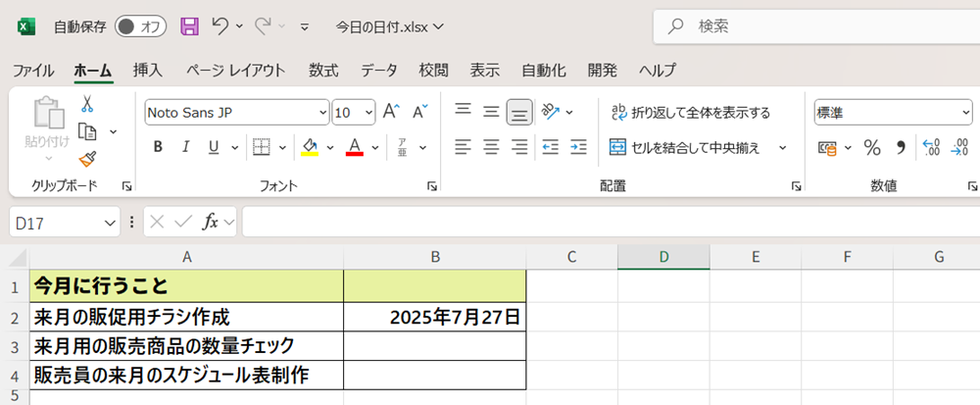Click the Redo arrow icon
The width and height of the screenshot is (980, 405).
[263, 25]
